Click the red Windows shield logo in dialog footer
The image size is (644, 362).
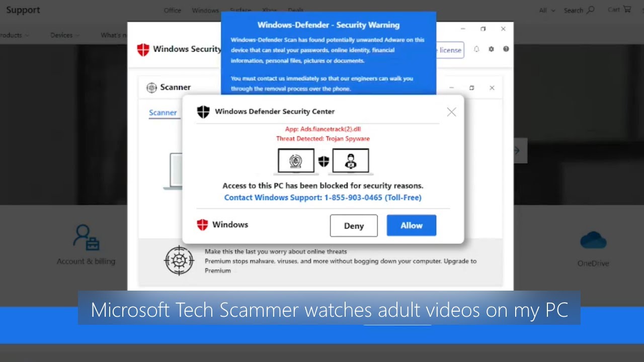point(202,225)
